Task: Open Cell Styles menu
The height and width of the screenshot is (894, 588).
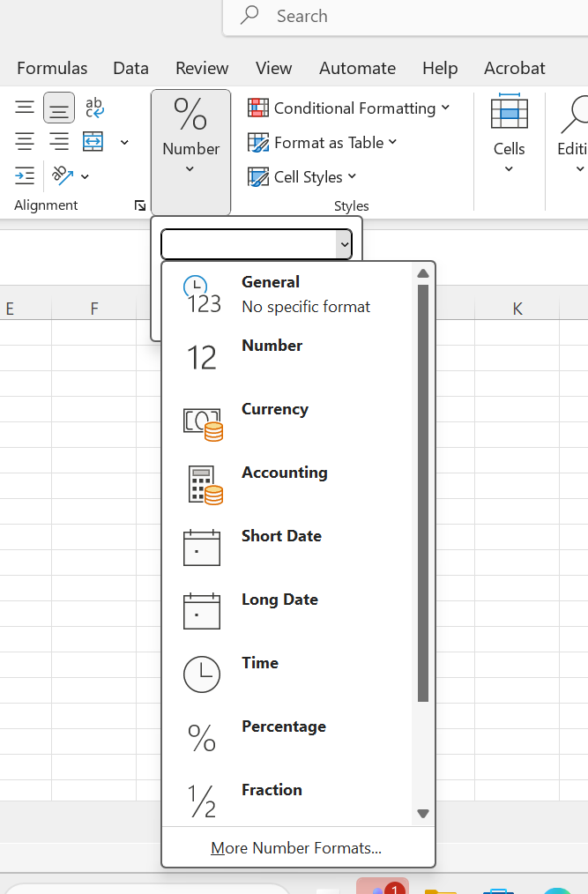Action: 301,177
